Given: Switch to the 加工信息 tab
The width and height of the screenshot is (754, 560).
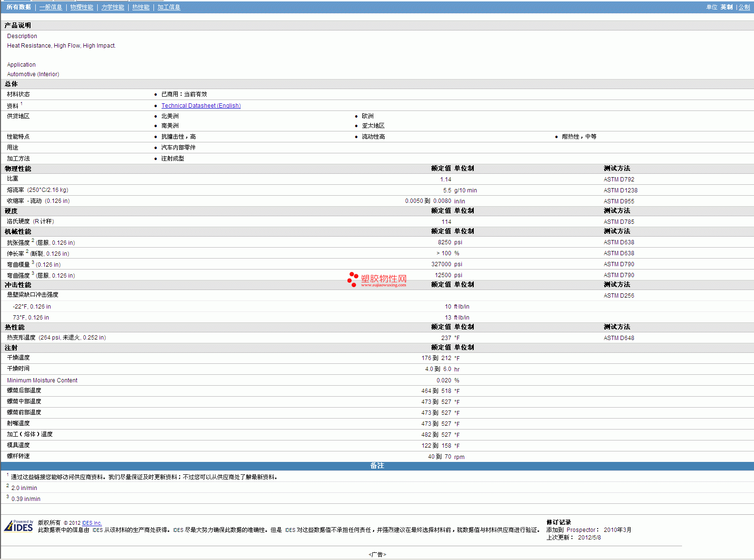Looking at the screenshot, I should click(x=169, y=7).
